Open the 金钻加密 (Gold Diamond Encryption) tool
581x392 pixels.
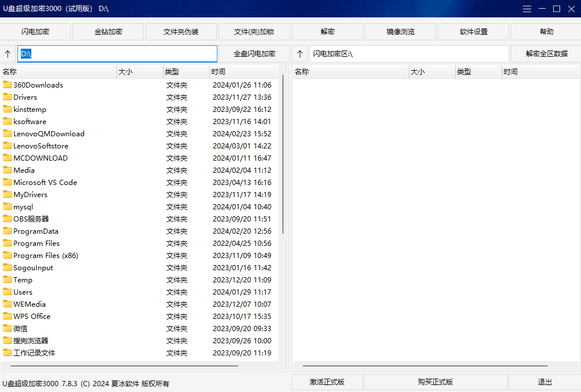(108, 31)
